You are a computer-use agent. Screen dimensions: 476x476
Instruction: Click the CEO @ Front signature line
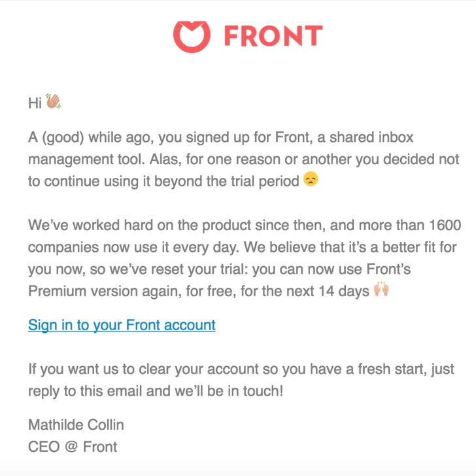tap(73, 447)
